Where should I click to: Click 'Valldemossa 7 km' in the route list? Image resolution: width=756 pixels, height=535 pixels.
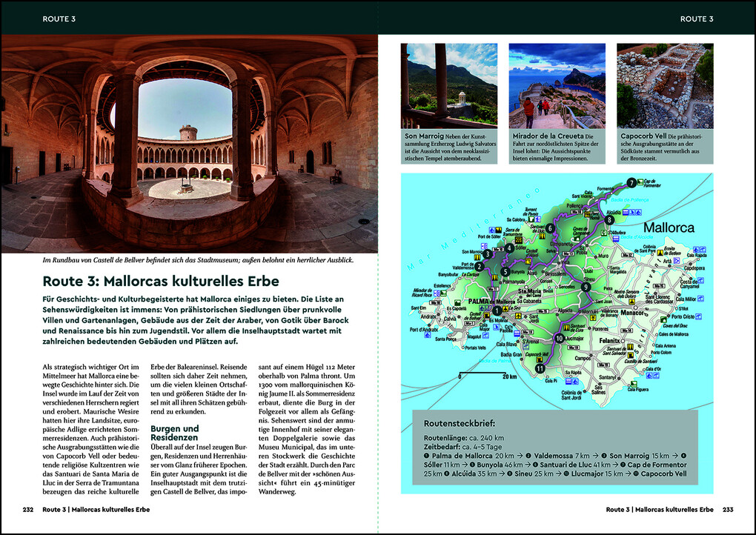[561, 456]
